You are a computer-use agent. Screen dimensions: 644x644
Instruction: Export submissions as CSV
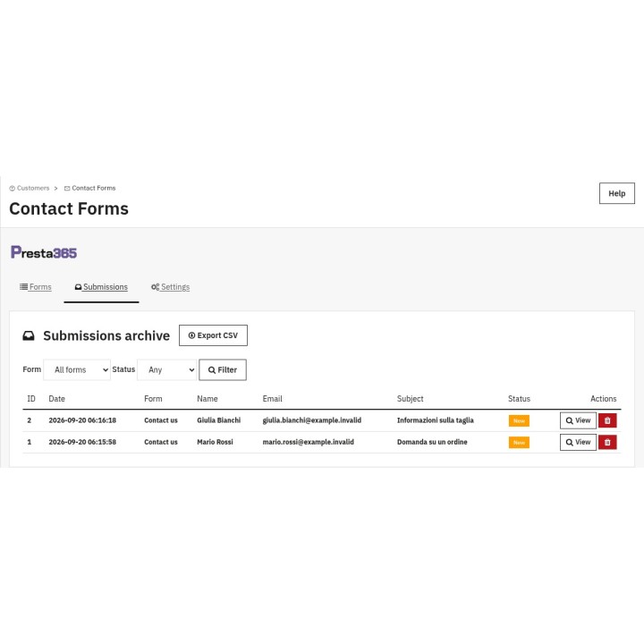point(213,335)
